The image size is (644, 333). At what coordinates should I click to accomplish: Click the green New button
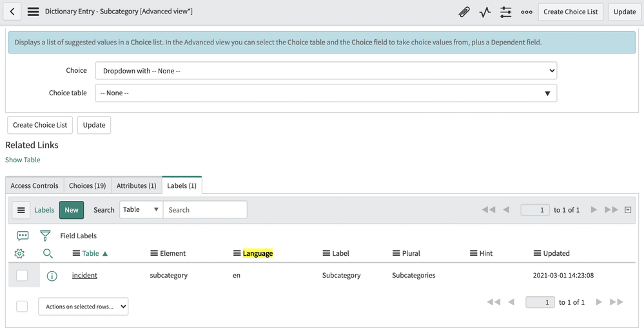(x=72, y=210)
